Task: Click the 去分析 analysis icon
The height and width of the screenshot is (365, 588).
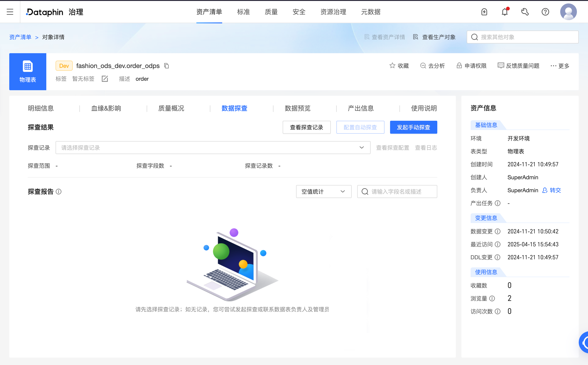Action: (x=423, y=66)
